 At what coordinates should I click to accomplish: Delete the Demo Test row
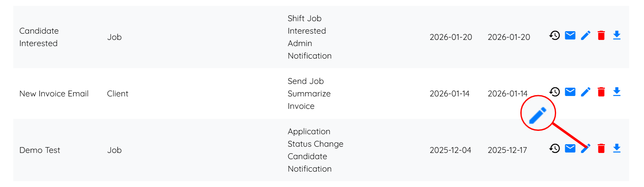pyautogui.click(x=601, y=148)
